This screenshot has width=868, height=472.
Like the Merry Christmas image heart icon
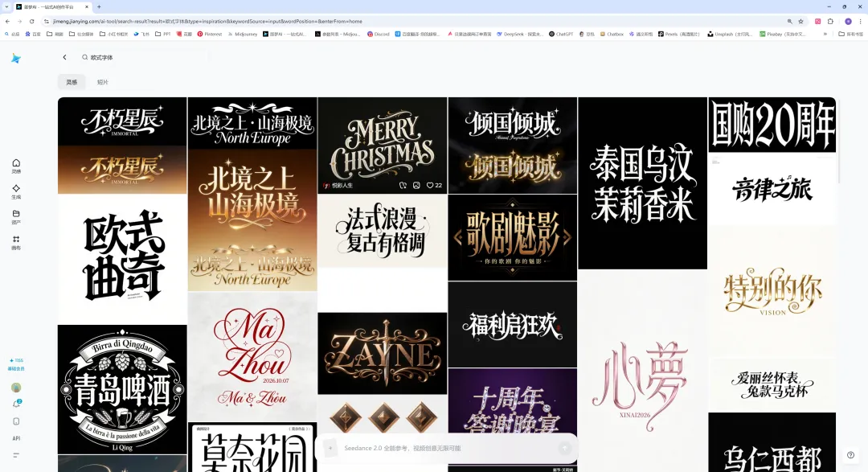pos(429,185)
